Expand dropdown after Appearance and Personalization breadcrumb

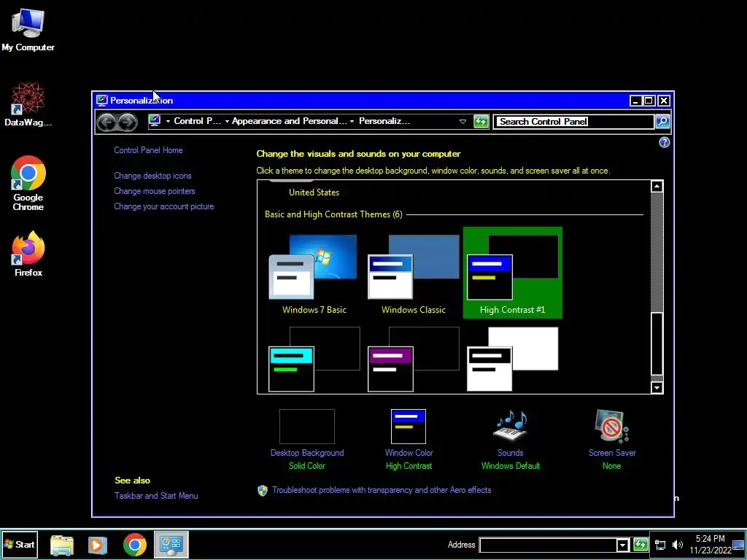point(352,122)
